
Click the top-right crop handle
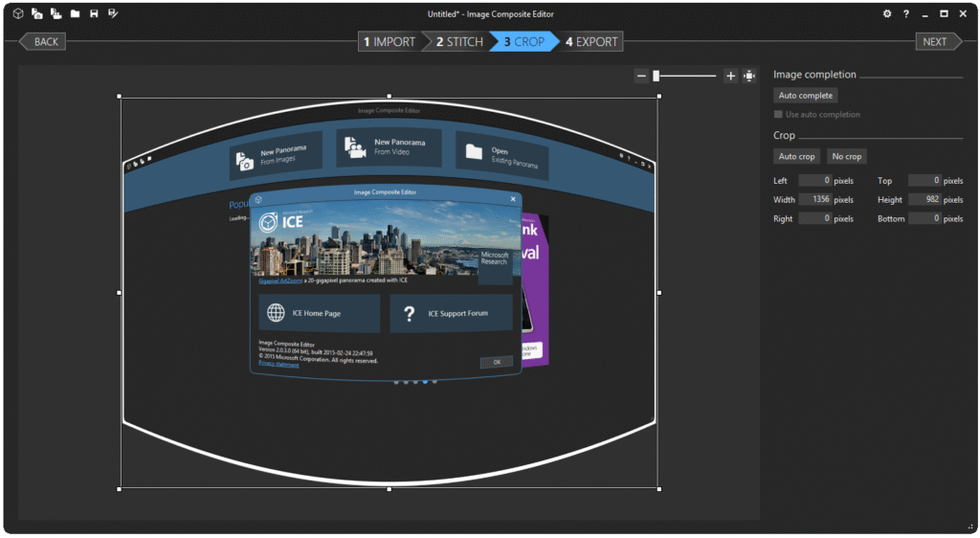point(659,97)
